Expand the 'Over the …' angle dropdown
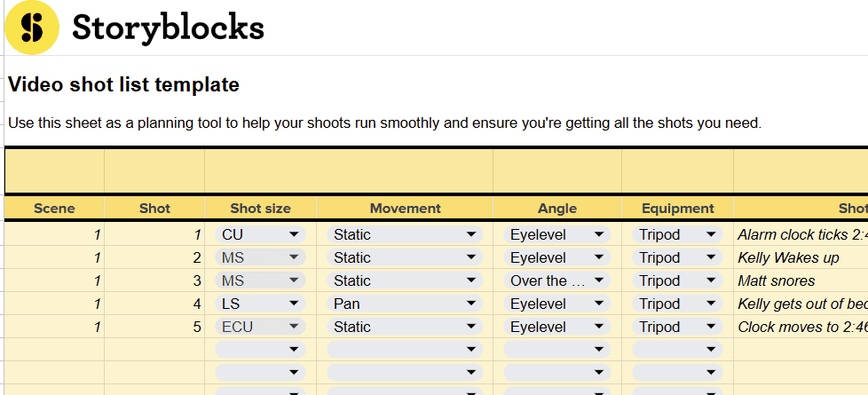 [x=557, y=280]
